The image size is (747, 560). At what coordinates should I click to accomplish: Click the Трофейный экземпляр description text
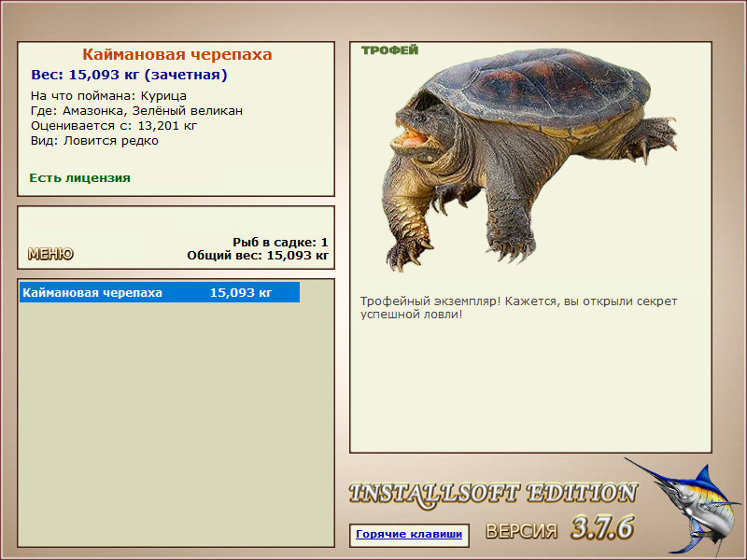[518, 308]
